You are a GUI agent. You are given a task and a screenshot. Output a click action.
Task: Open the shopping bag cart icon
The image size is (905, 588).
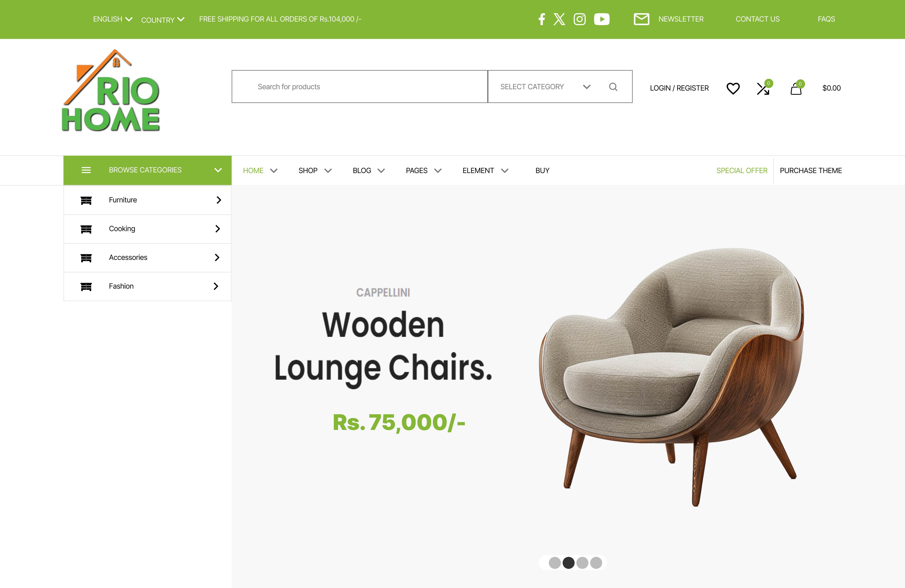point(796,88)
